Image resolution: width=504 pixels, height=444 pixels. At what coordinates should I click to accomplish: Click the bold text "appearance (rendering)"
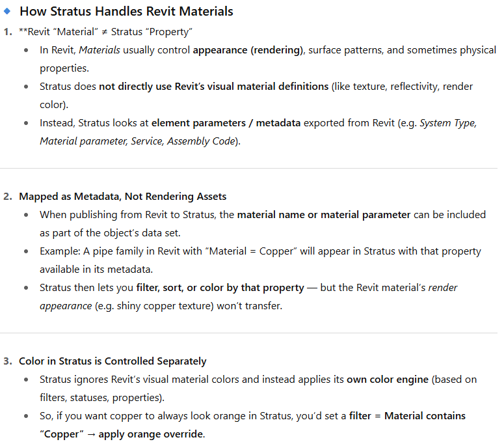tap(248, 50)
